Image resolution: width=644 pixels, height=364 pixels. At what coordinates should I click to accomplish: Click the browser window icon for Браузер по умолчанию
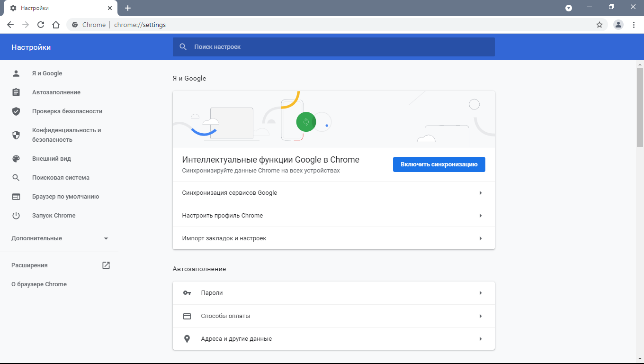[16, 197]
